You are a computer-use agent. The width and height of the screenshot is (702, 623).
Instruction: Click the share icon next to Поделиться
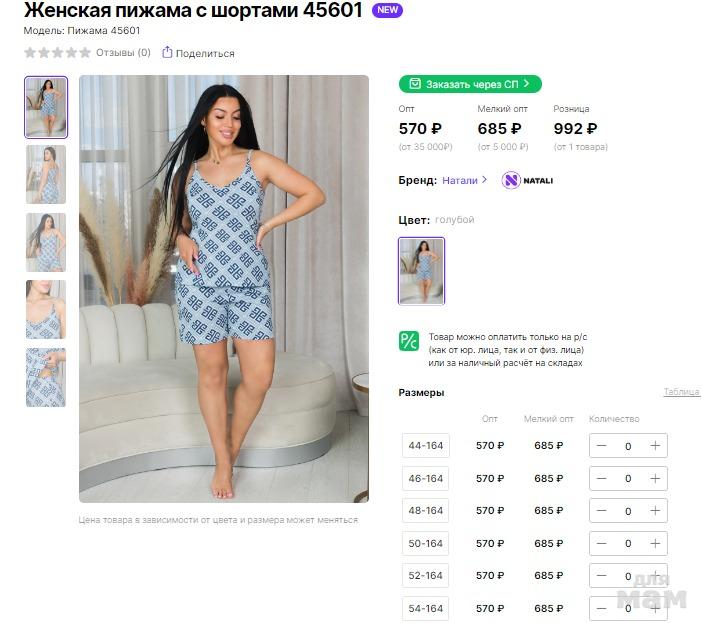(x=167, y=52)
